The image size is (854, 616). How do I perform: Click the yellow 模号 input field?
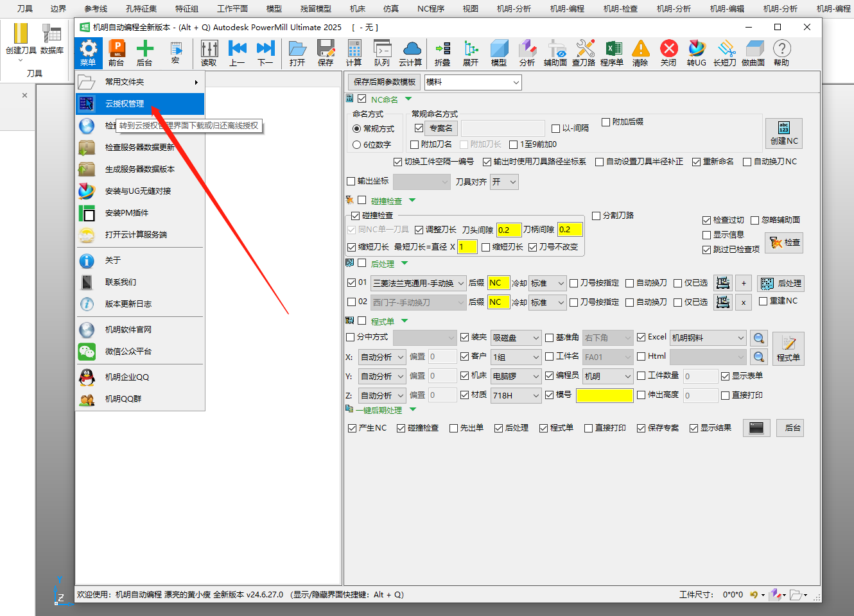coord(605,395)
